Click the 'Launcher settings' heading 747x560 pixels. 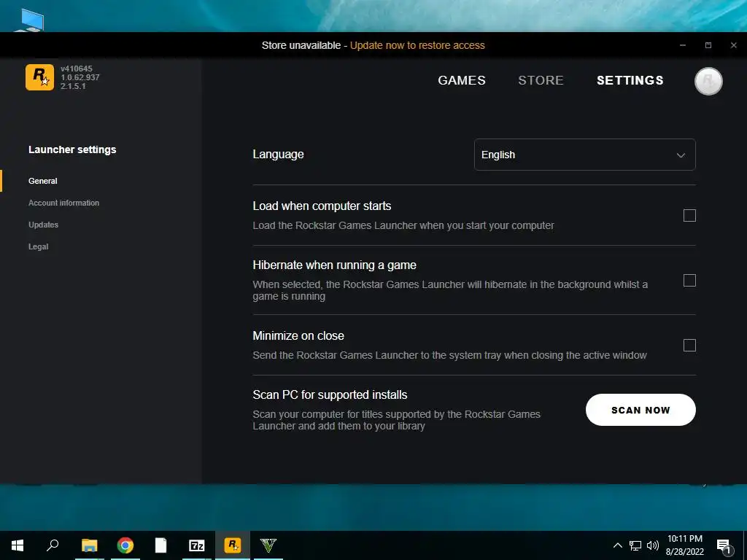(x=72, y=149)
